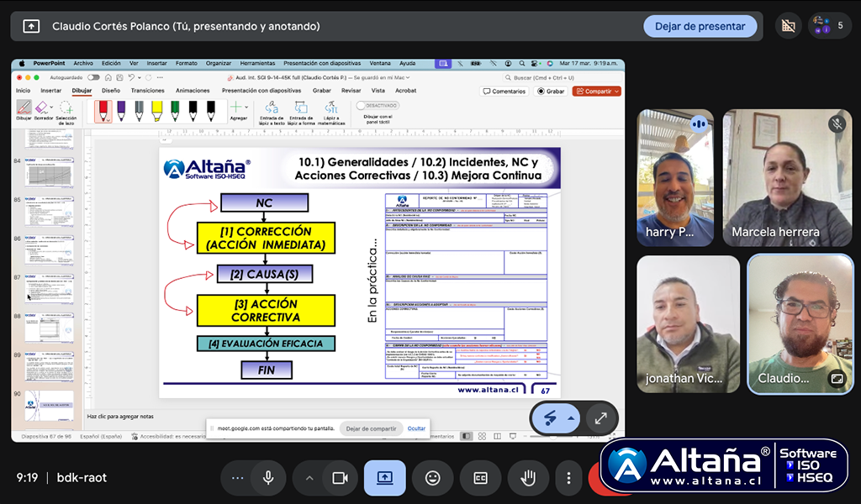Open the annotation tool options arrow
The image size is (861, 504).
tap(571, 417)
